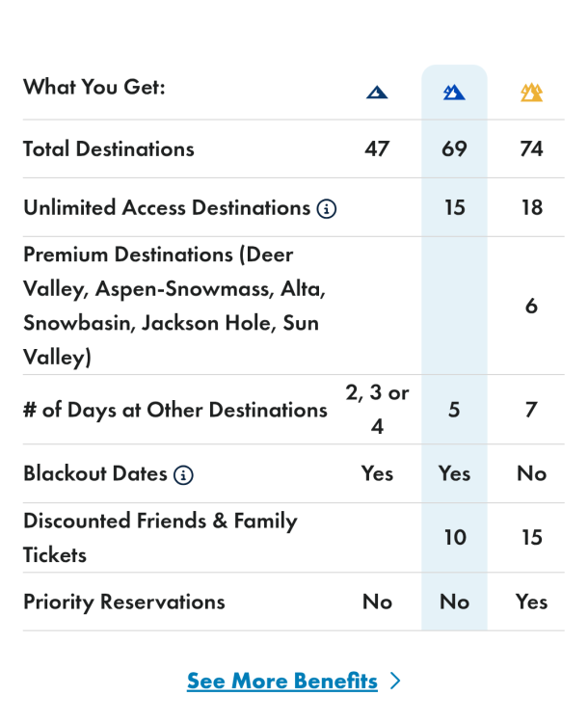588x723 pixels.
Task: Click the 47 total destinations value
Action: click(x=377, y=148)
